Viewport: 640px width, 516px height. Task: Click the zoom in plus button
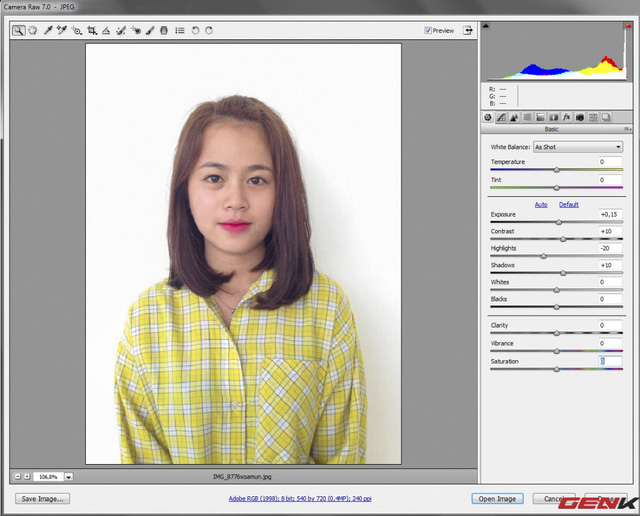[27, 476]
